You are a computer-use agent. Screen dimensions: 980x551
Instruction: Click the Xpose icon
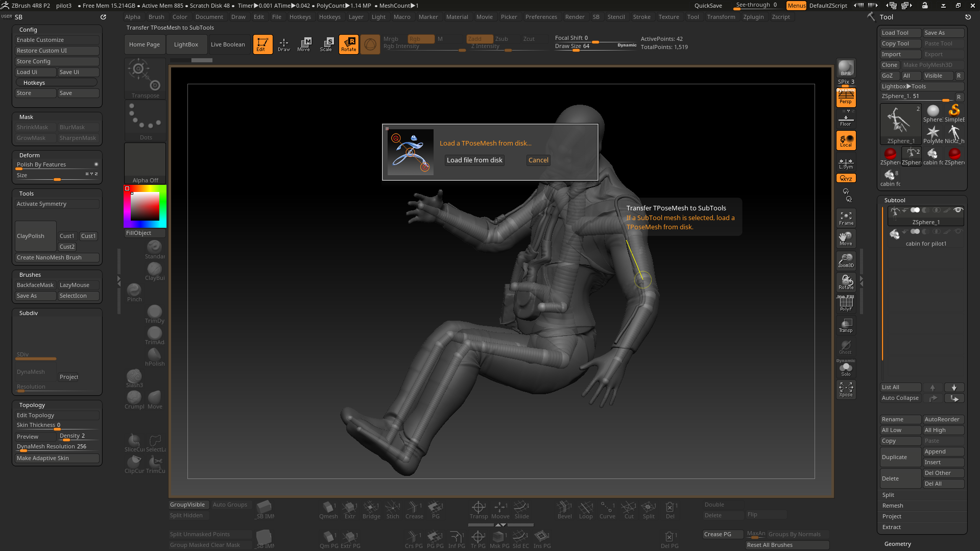(x=846, y=390)
